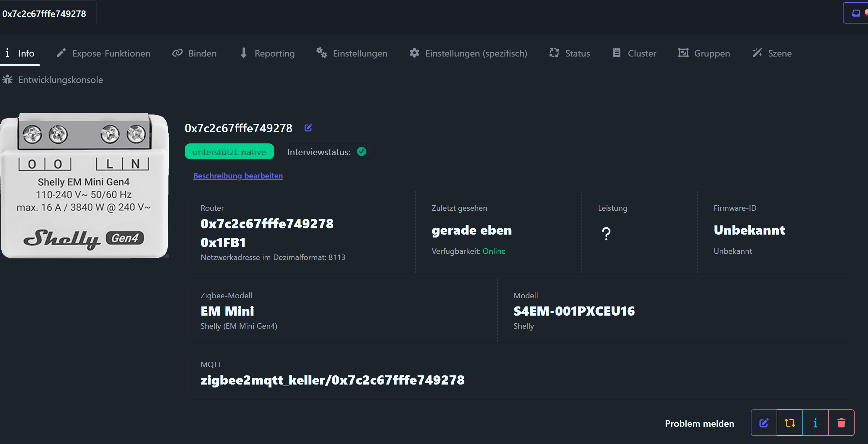The image size is (868, 444).
Task: Go to the Einstellungen tab
Action: click(352, 53)
